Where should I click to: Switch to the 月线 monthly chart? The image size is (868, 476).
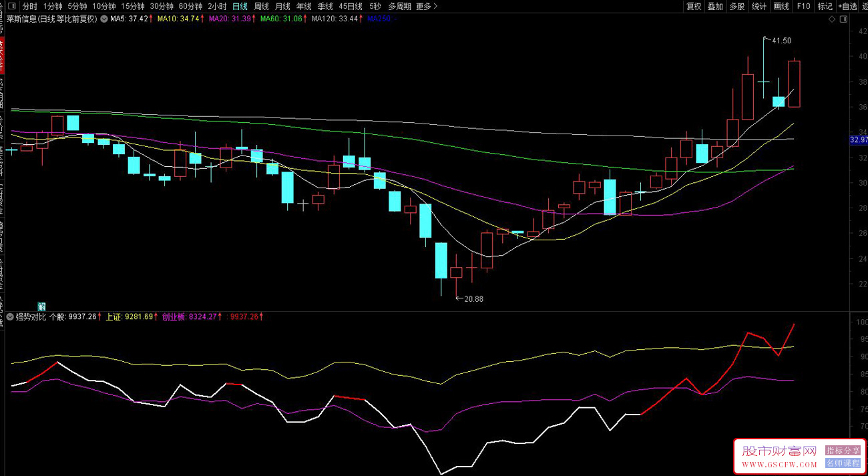282,6
